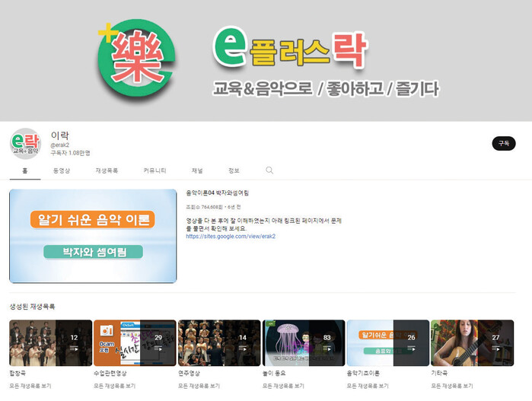View full playlist under 합창곡

(30, 386)
